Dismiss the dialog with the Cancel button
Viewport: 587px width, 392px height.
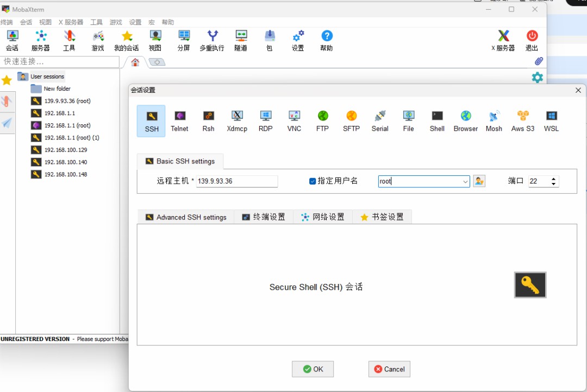389,369
